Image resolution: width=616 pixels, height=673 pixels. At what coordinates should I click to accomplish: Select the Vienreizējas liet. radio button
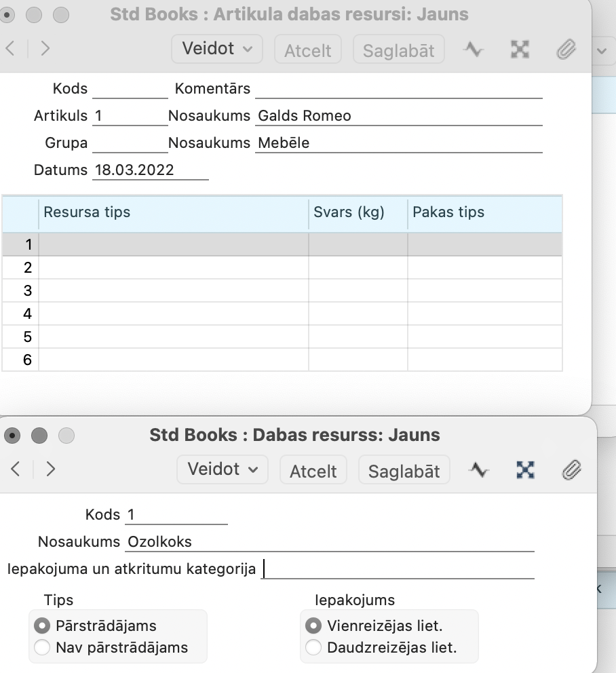coord(314,626)
